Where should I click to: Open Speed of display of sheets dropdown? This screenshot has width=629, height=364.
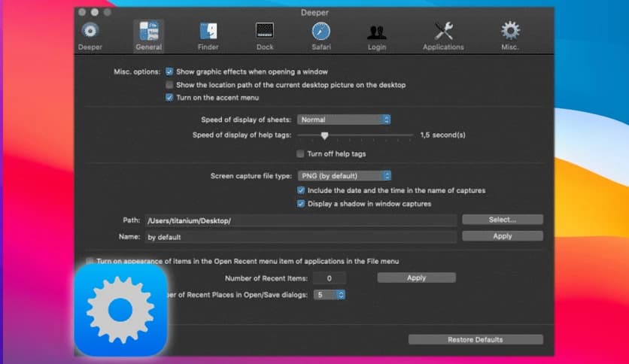[344, 120]
